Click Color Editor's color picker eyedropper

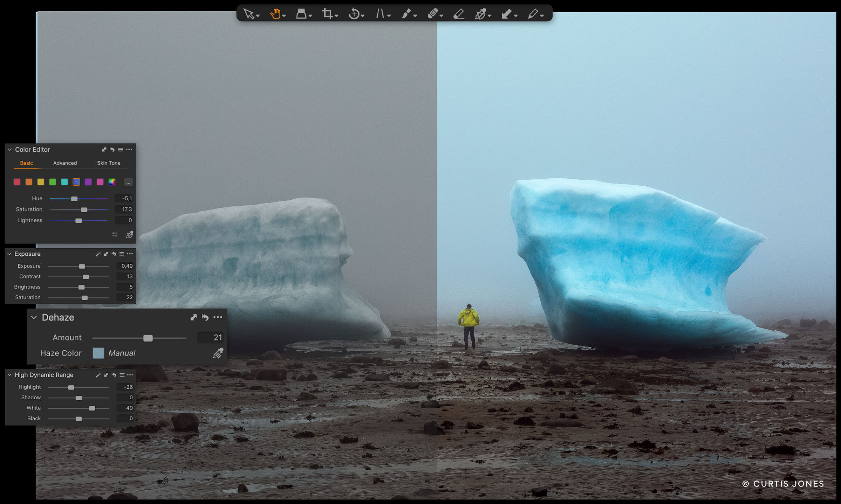130,234
